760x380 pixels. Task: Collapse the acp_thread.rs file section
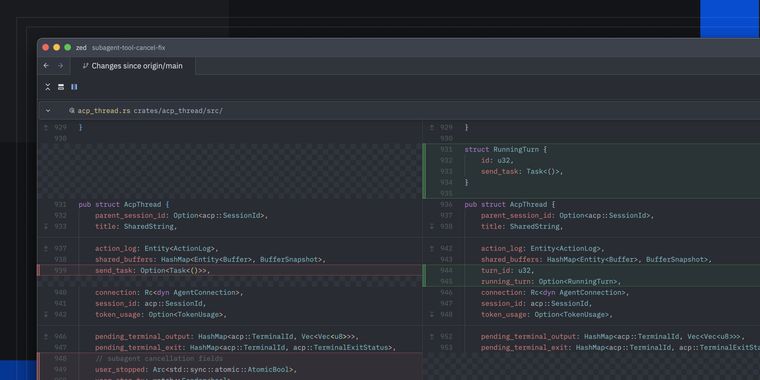[x=48, y=111]
